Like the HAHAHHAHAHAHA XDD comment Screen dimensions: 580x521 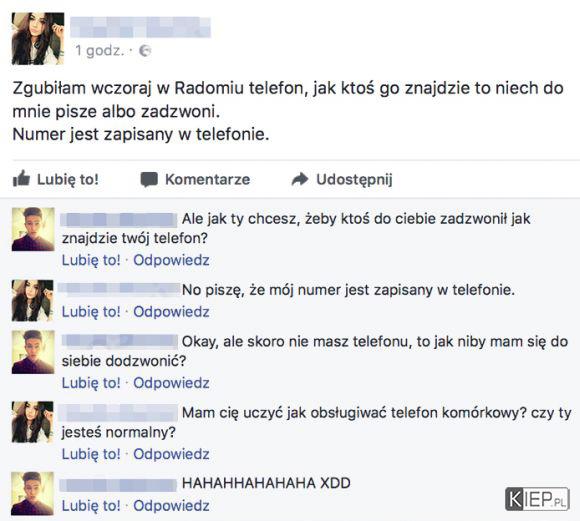point(91,506)
